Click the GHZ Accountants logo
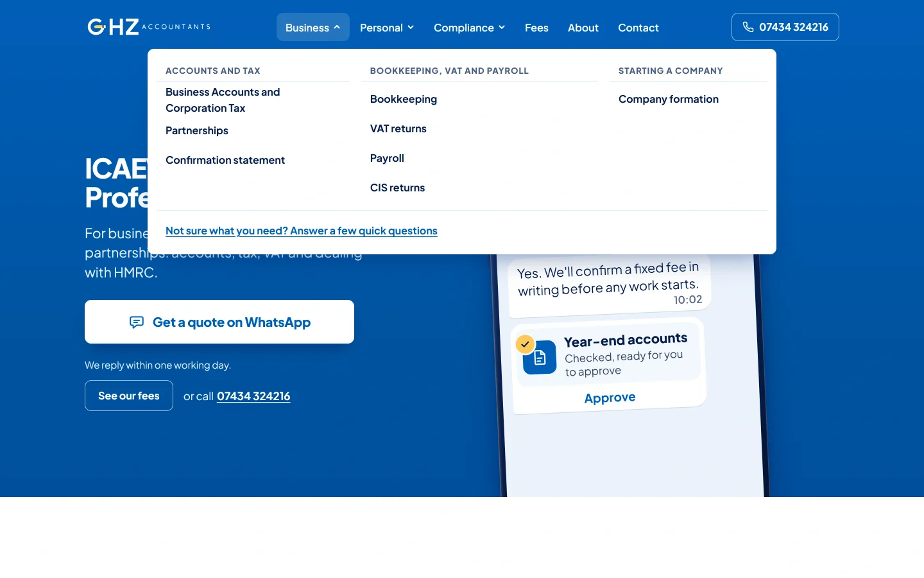The image size is (924, 578). coord(149,26)
